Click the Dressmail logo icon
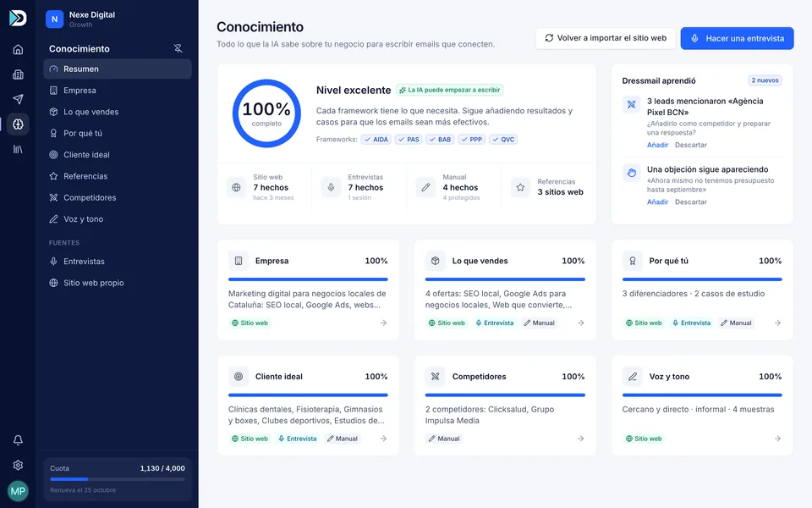The width and height of the screenshot is (812, 508). coord(18,18)
